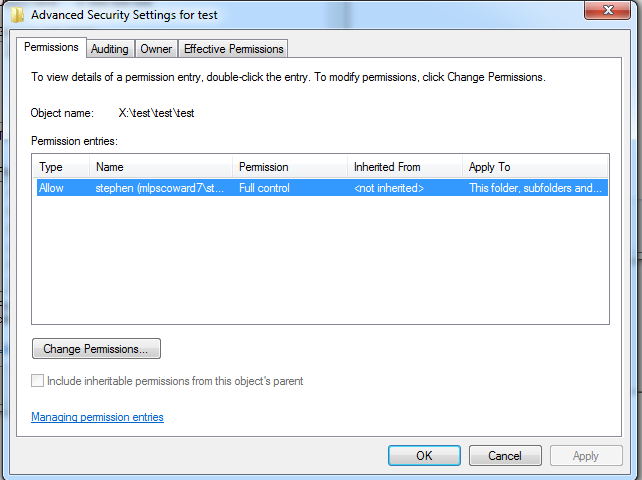Screen dimensions: 642x480
Task: Click the folder icon in title bar
Action: coord(17,15)
